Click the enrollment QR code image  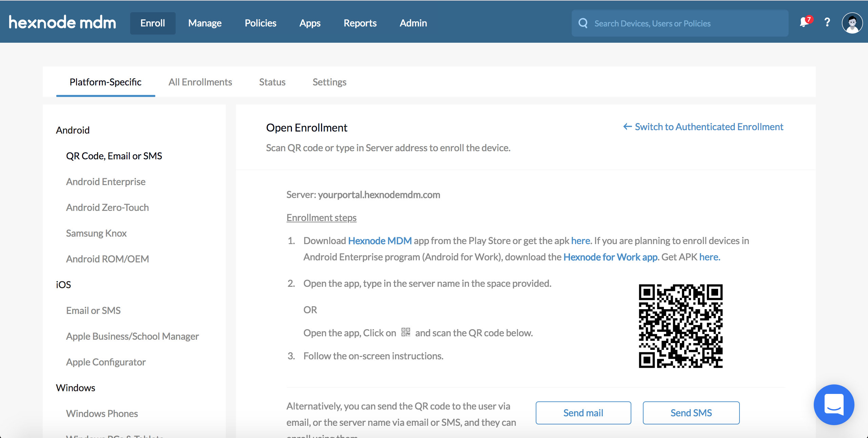680,326
